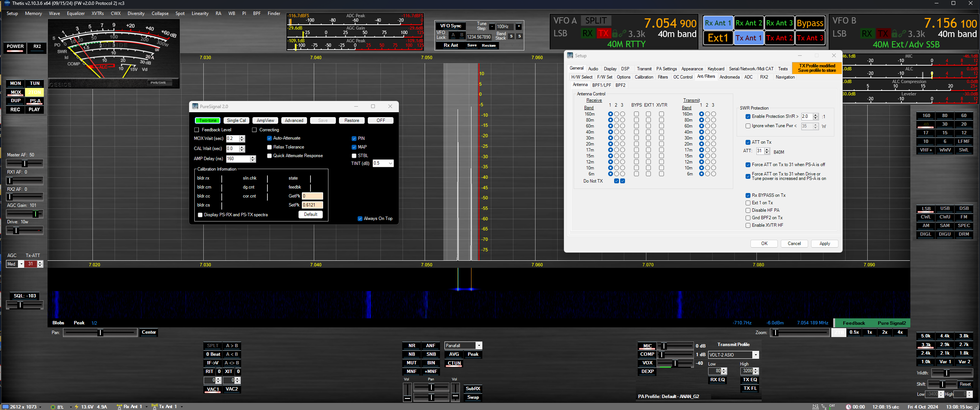The width and height of the screenshot is (980, 410).
Task: Expand the CPU usage dropdown arrow
Action: (x=70, y=407)
